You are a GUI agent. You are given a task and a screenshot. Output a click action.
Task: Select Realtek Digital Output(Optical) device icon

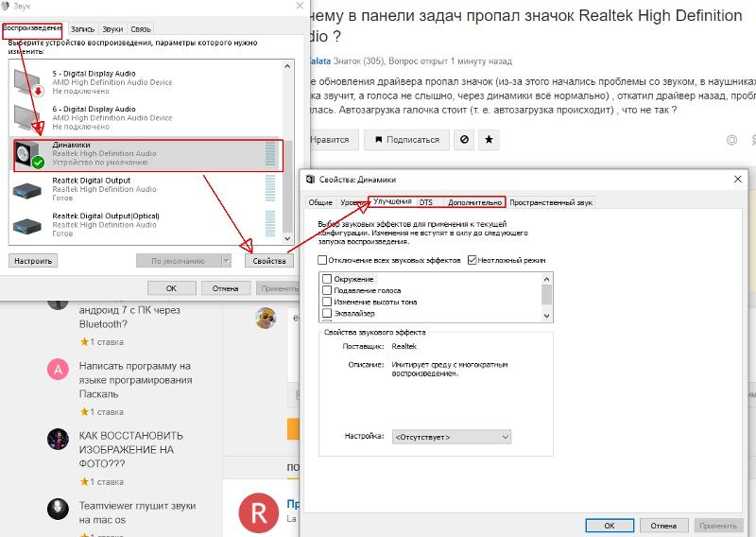pos(27,226)
